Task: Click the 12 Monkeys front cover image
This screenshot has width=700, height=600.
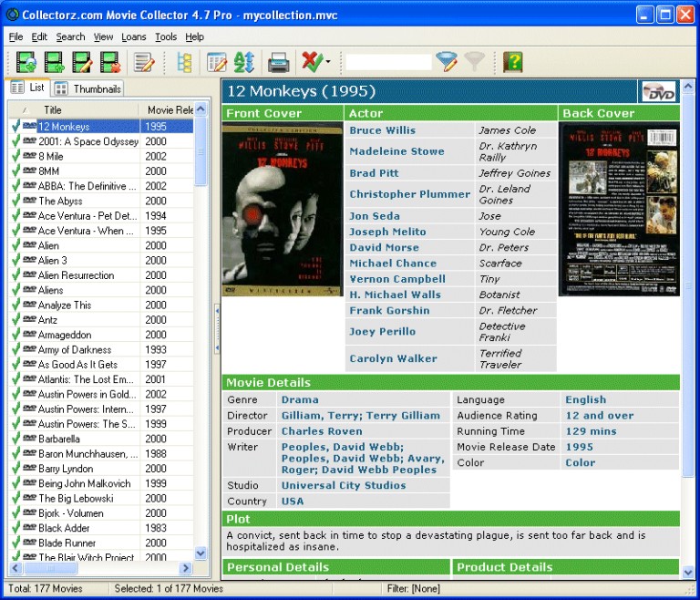Action: (x=283, y=210)
